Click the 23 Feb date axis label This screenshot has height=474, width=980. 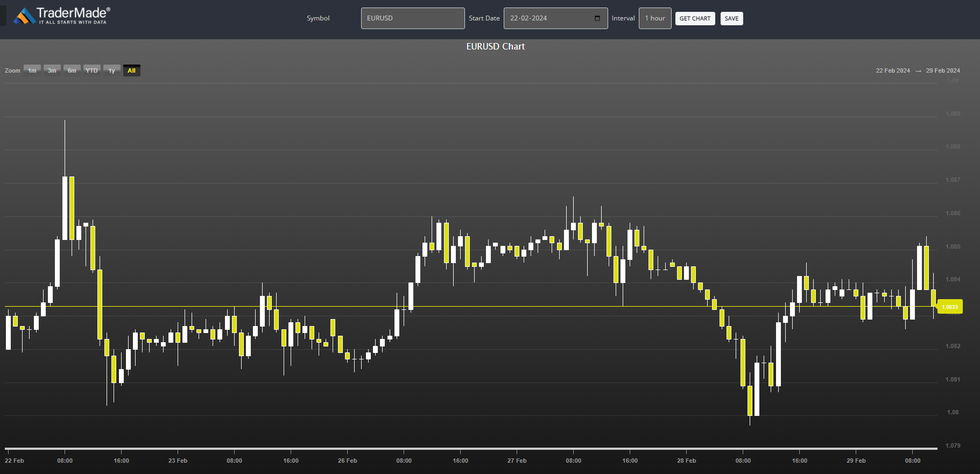point(178,461)
